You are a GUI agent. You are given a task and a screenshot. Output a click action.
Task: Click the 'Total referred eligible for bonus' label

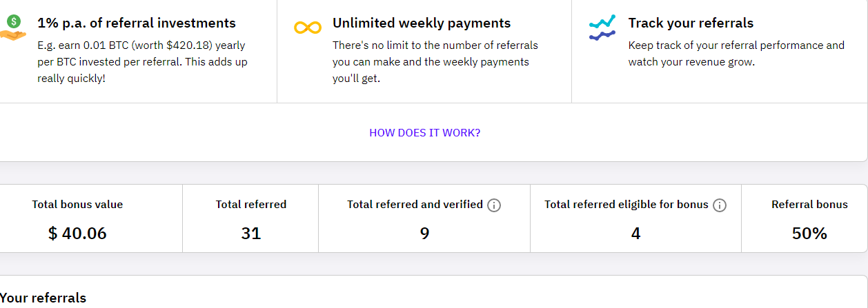pyautogui.click(x=626, y=205)
